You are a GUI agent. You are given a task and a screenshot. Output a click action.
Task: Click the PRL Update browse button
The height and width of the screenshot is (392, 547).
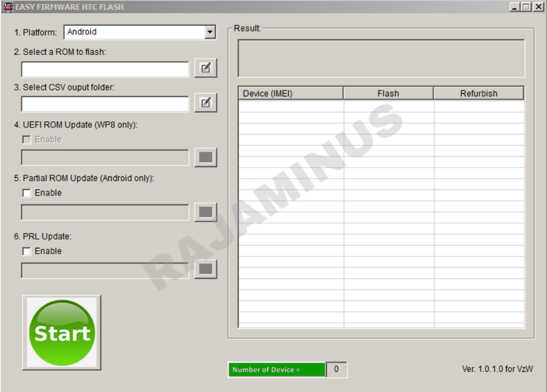click(205, 269)
